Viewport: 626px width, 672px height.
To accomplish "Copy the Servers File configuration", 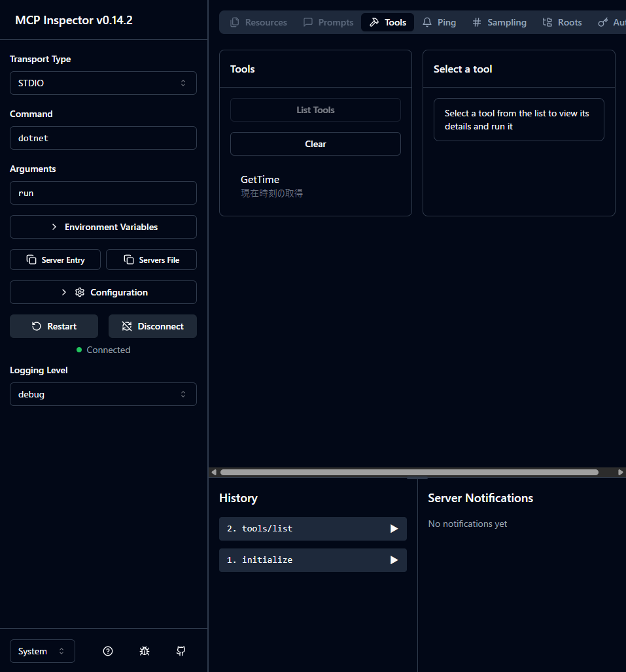I will [151, 260].
